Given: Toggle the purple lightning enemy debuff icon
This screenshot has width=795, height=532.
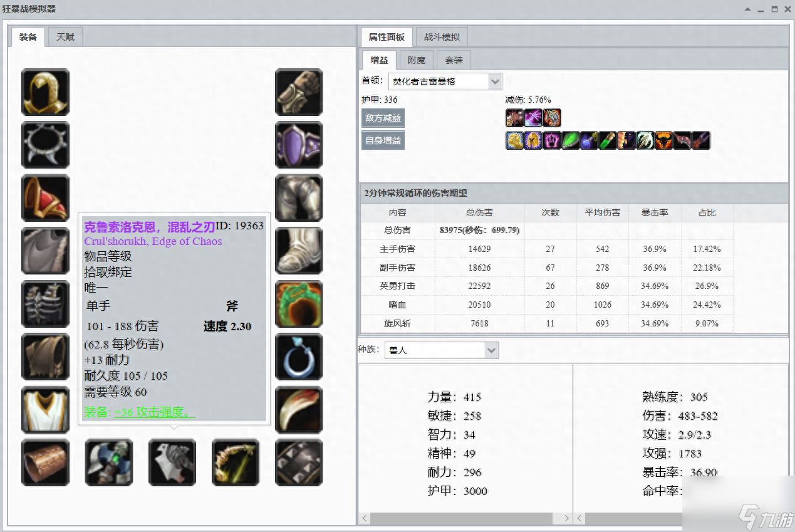Looking at the screenshot, I should click(x=533, y=118).
